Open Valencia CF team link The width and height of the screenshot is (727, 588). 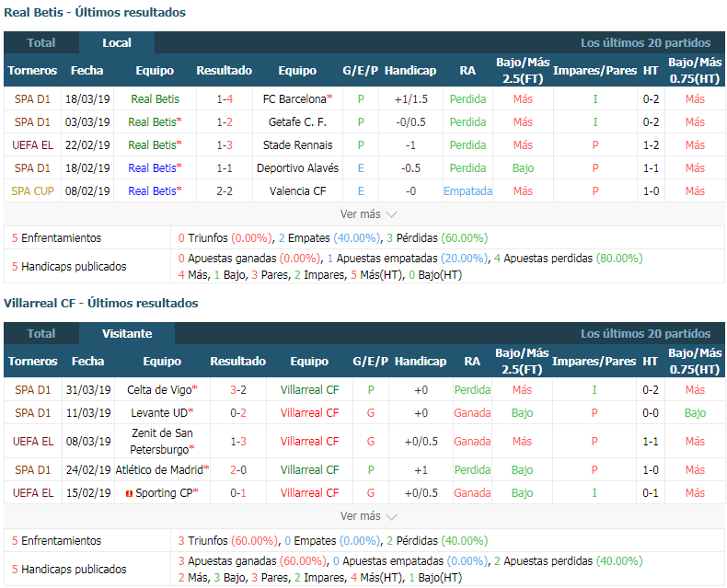(x=297, y=191)
